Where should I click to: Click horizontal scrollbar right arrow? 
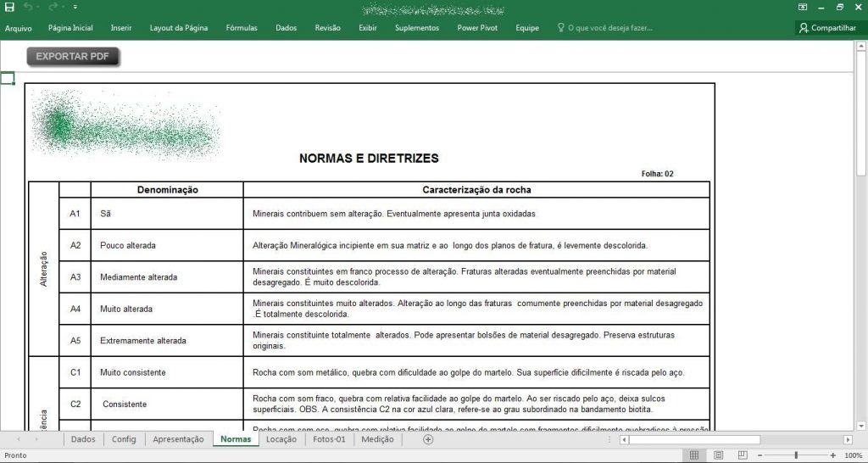pyautogui.click(x=848, y=440)
